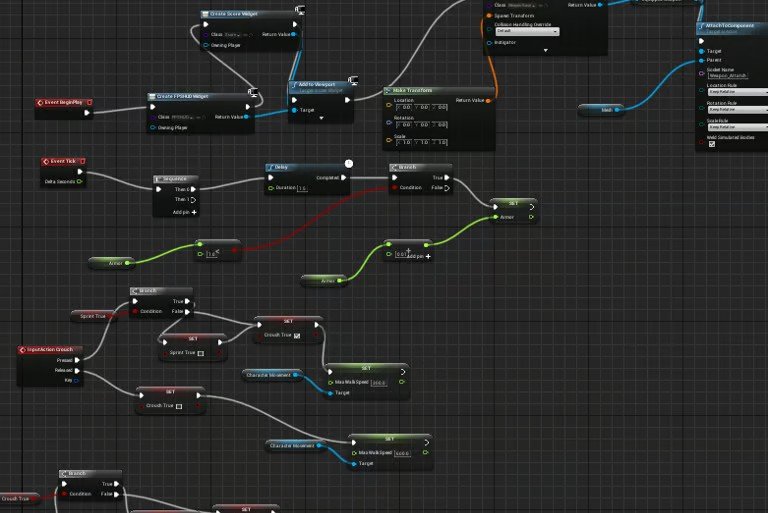Viewport: 768px width, 513px height.
Task: Click Sequence node Then 1 pin
Action: coord(193,199)
